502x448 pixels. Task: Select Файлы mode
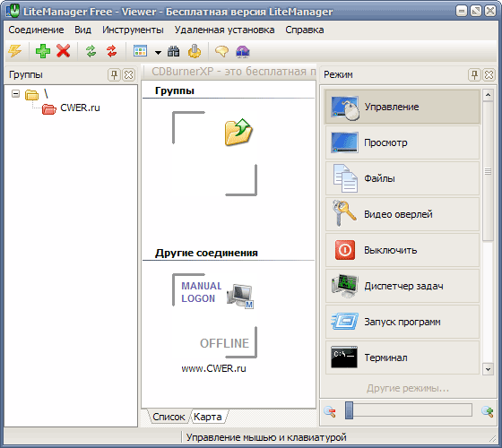coord(402,178)
